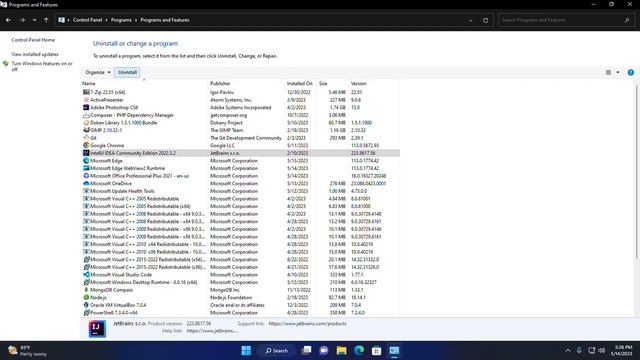Change the view layout button
This screenshot has height=360, width=640.
pos(608,72)
